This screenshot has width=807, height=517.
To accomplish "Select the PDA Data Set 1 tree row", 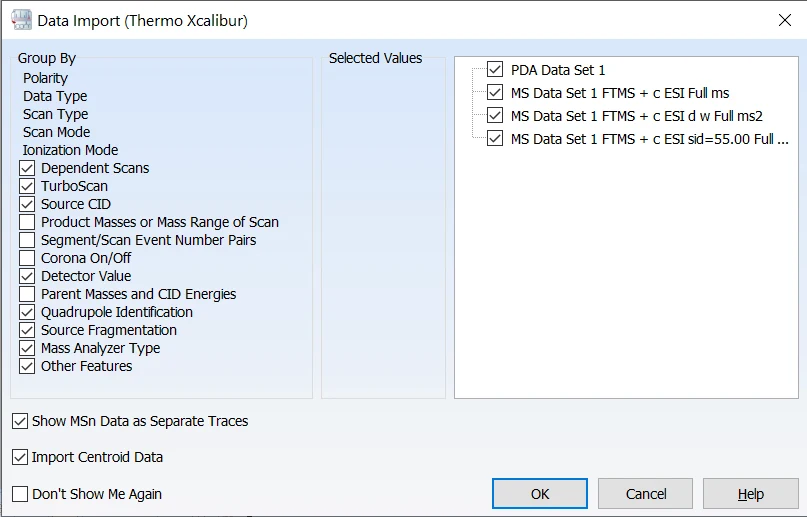I will point(558,70).
